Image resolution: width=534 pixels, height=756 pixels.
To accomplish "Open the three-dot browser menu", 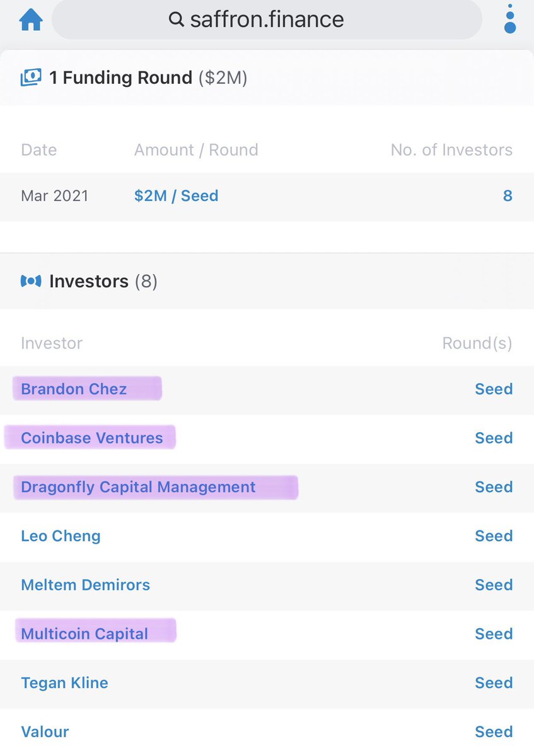I will [510, 19].
